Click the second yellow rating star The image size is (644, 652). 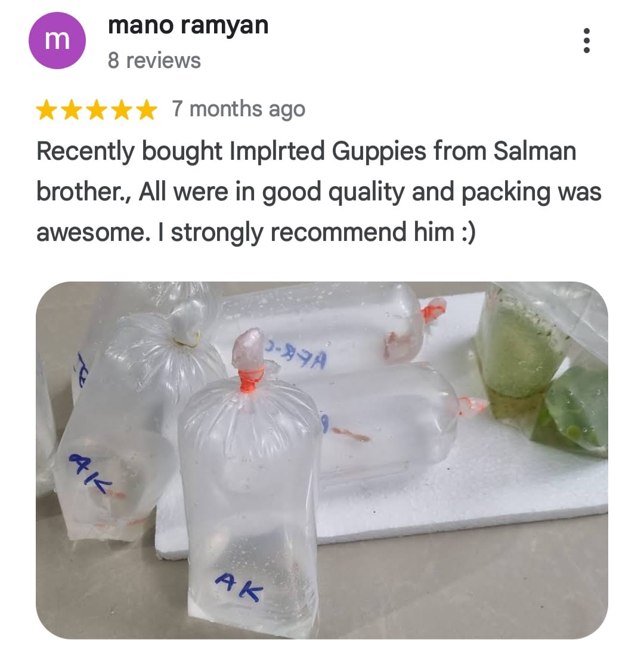coord(72,110)
